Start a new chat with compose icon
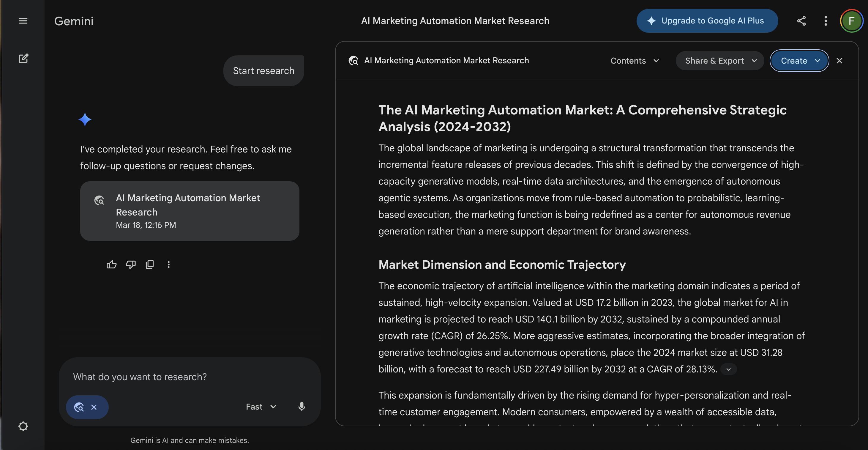This screenshot has width=868, height=450. tap(23, 59)
